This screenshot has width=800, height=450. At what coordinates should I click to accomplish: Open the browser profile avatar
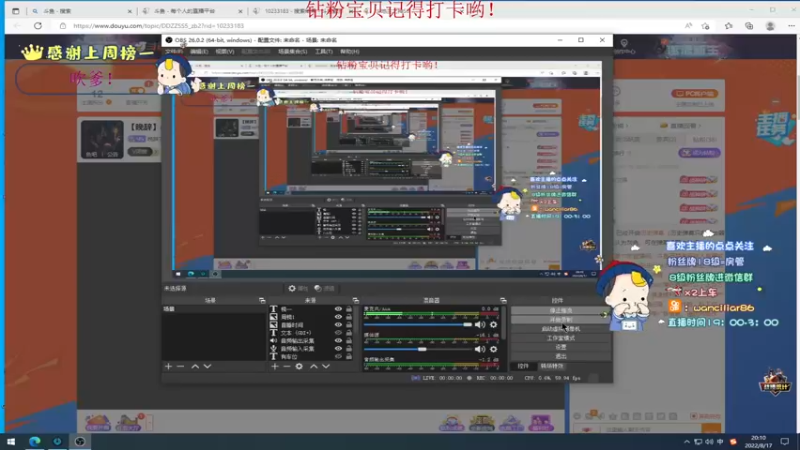(770, 26)
